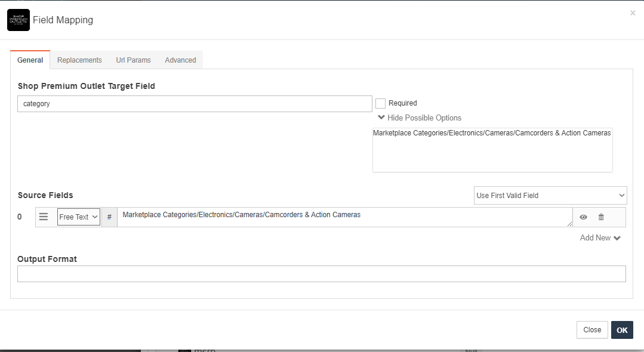This screenshot has width=644, height=352.
Task: Click the Source Fields heading
Action: coord(45,196)
